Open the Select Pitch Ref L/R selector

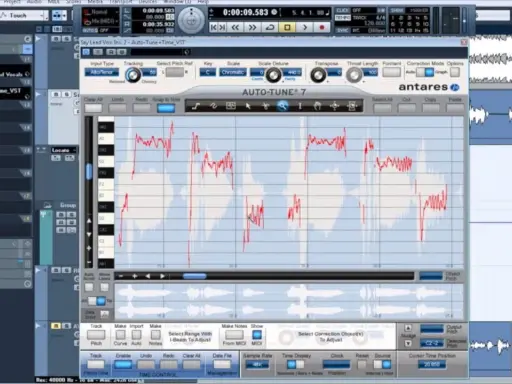click(x=174, y=72)
